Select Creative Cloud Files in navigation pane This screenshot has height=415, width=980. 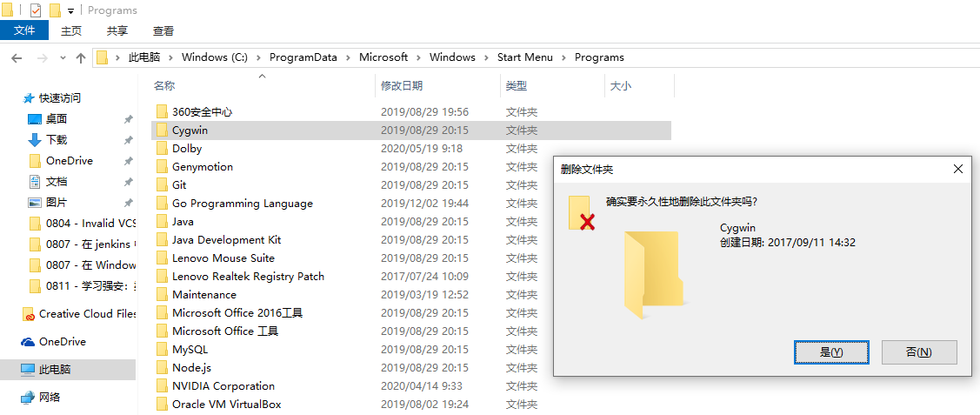tap(88, 314)
